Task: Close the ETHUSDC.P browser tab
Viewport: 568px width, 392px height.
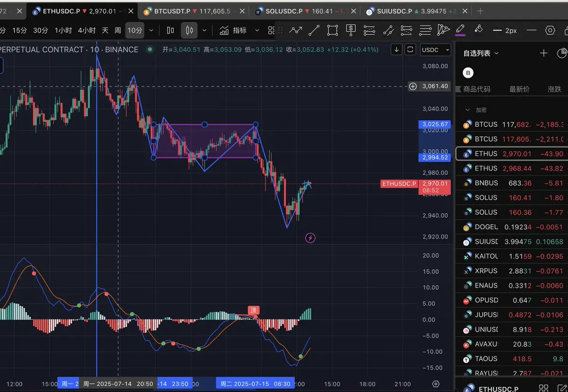Action: point(131,11)
